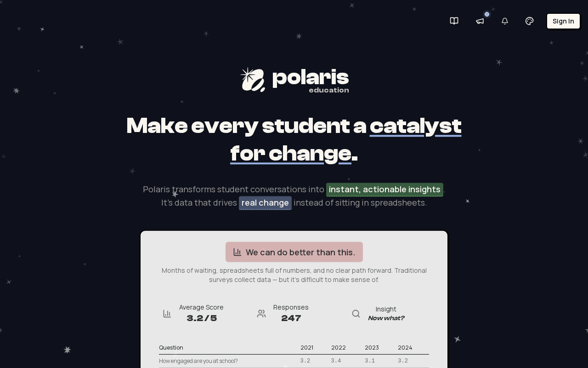Click the underlined "catalyst" headline word
Screen dimensions: 588x368
click(x=415, y=126)
